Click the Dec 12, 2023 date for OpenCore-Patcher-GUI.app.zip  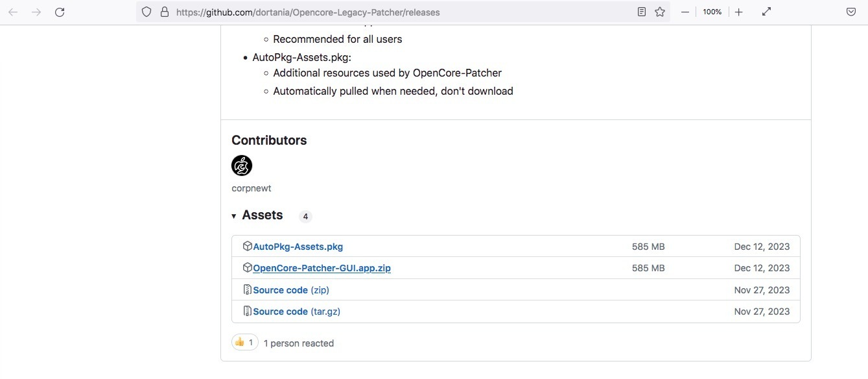tap(762, 268)
